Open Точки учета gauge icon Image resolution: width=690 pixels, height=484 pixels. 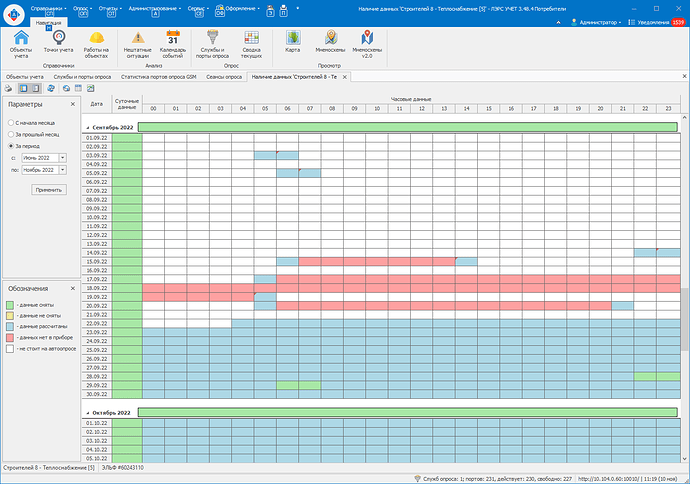pyautogui.click(x=59, y=38)
